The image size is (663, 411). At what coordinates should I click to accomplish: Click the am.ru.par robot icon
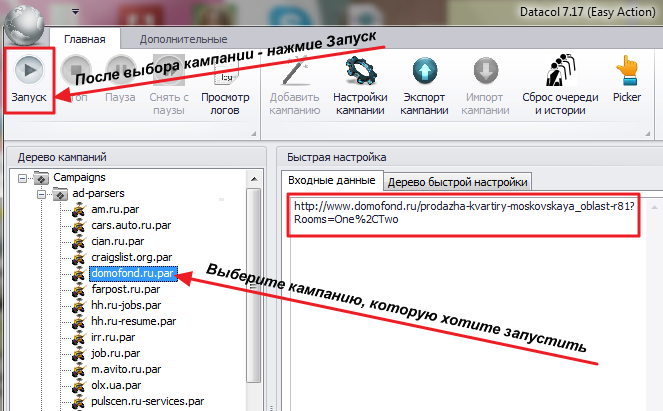[x=79, y=210]
